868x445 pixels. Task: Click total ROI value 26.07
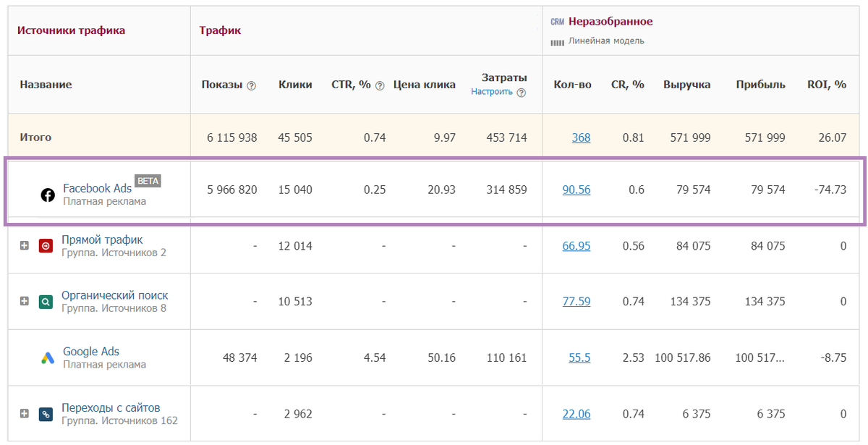point(832,137)
